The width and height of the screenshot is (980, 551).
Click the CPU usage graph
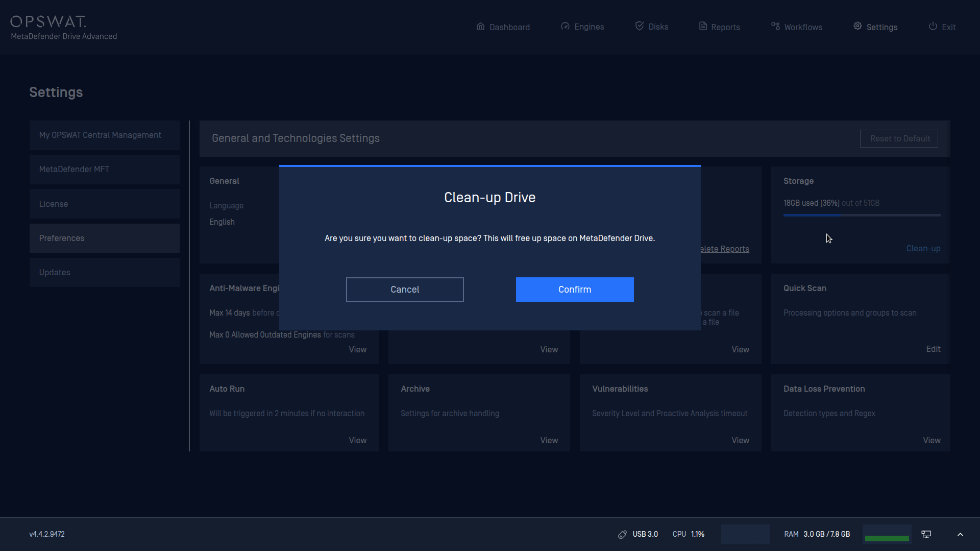point(745,534)
